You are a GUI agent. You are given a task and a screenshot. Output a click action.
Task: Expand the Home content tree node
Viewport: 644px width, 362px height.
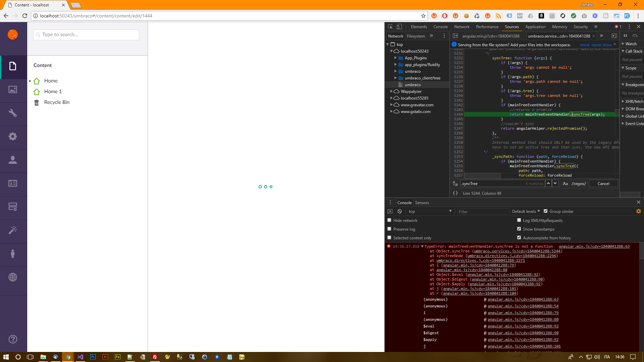[x=30, y=81]
